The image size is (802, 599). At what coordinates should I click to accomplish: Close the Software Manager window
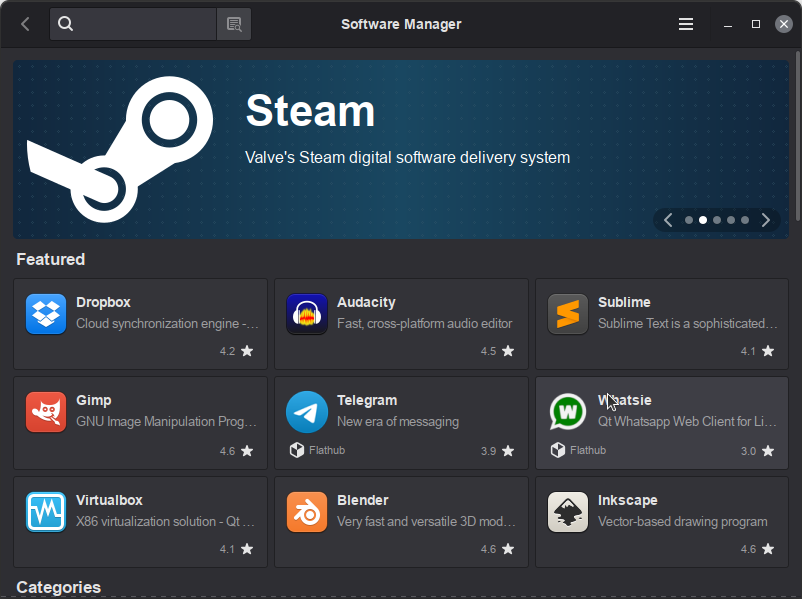(784, 24)
